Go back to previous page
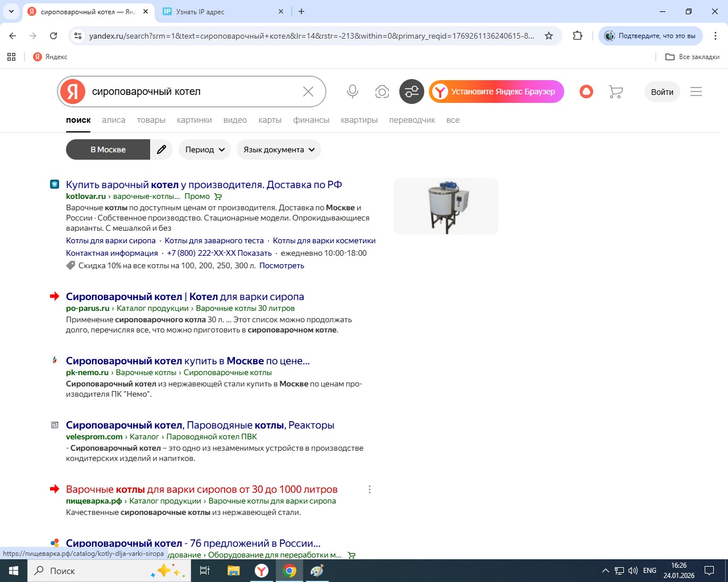Image resolution: width=728 pixels, height=582 pixels. point(13,36)
